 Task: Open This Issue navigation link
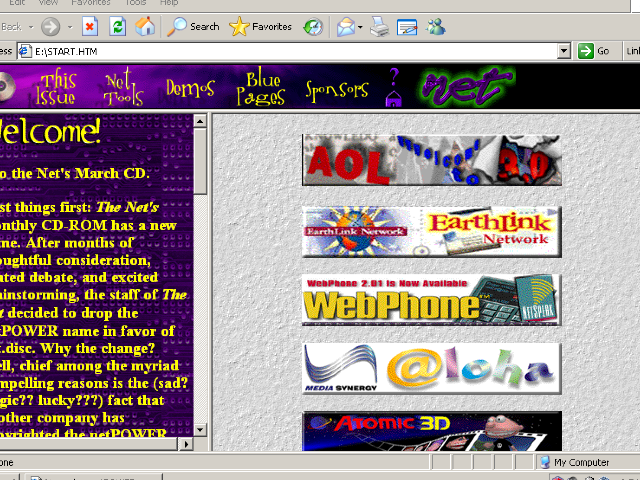pos(56,88)
